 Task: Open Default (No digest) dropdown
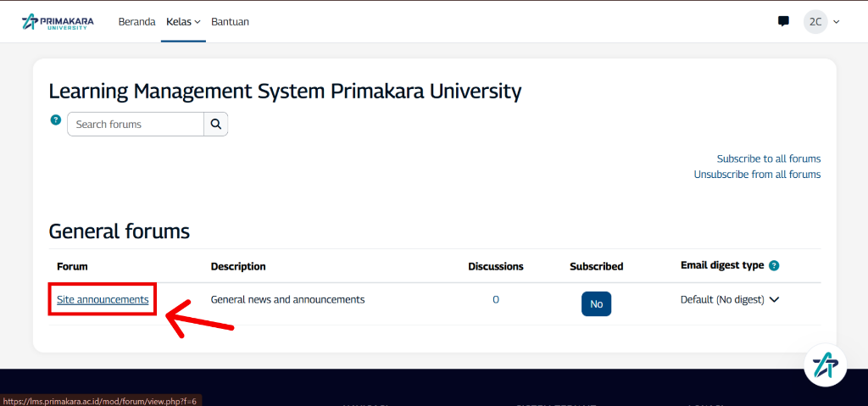(730, 300)
